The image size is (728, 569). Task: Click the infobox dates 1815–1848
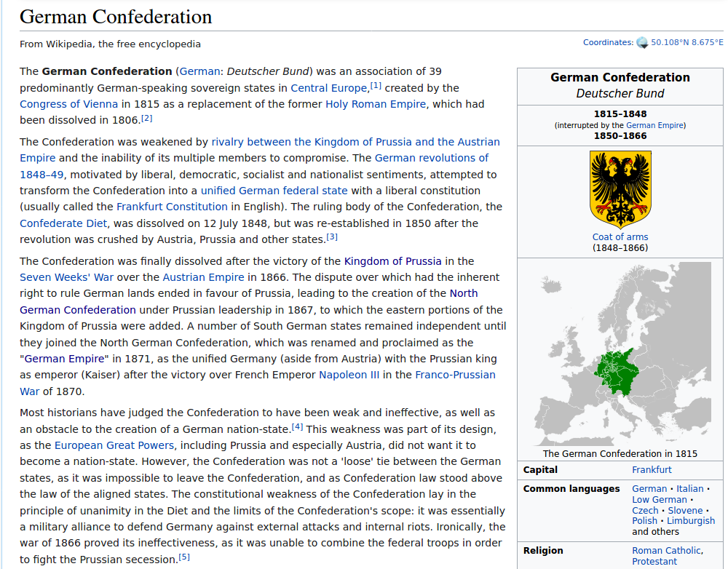tap(620, 114)
